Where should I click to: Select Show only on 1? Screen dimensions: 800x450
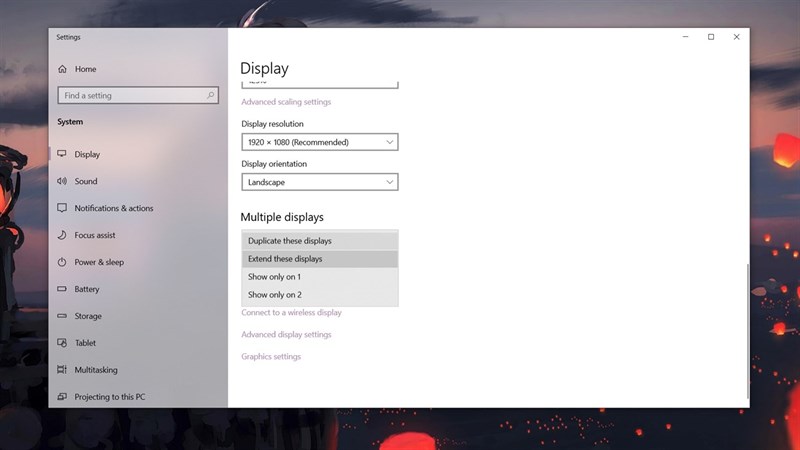[320, 277]
